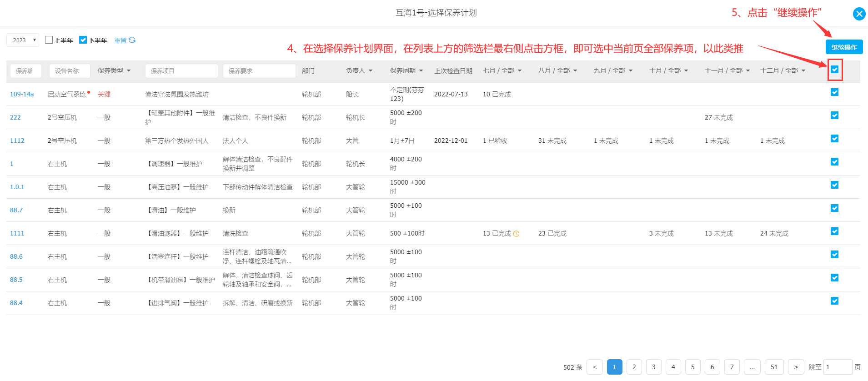
Task: Click the 重置 reset link
Action: [120, 40]
